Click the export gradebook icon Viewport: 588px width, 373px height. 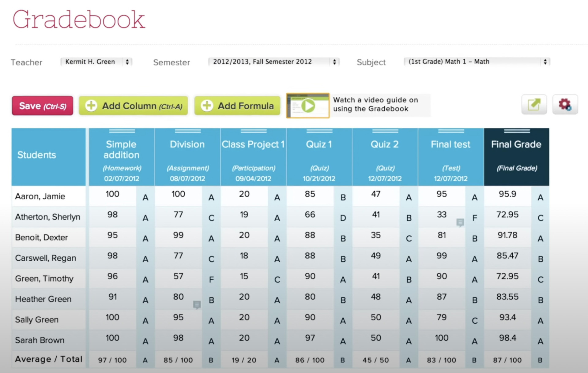(534, 105)
